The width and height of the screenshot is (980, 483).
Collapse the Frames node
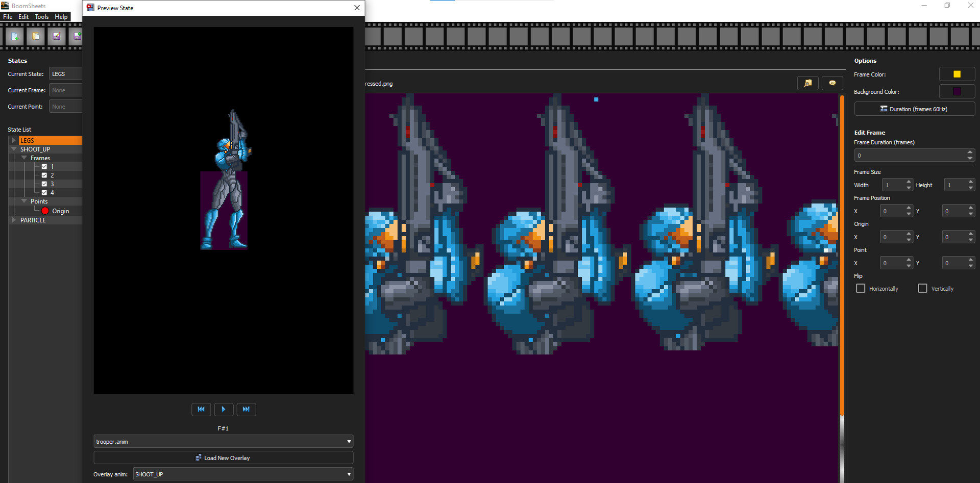click(x=24, y=158)
